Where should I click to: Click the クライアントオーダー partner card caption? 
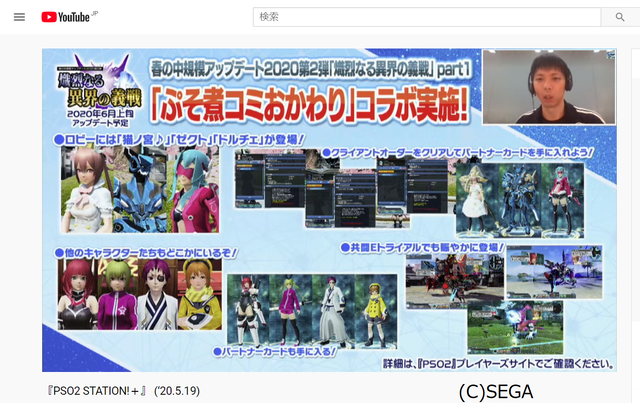(x=457, y=153)
